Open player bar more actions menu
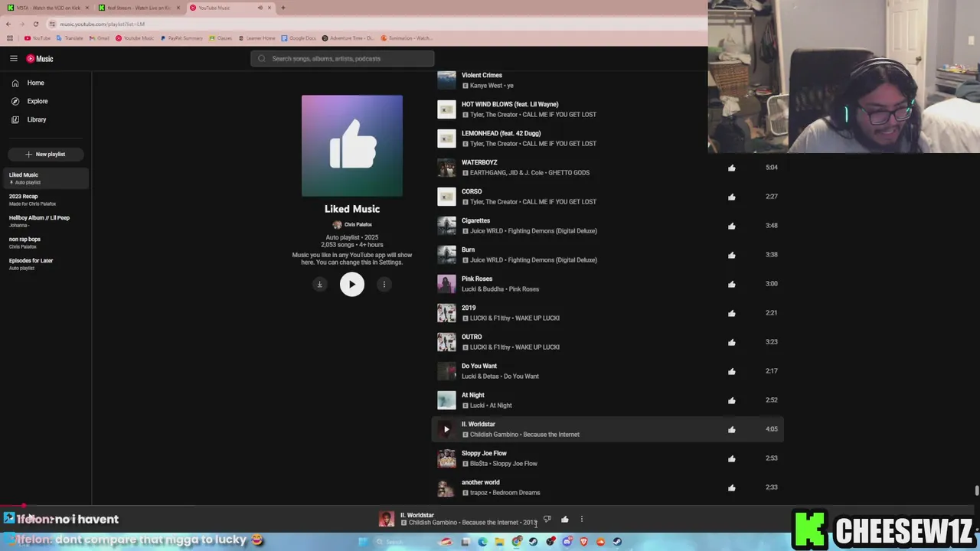Viewport: 980px width, 551px height. pos(582,519)
